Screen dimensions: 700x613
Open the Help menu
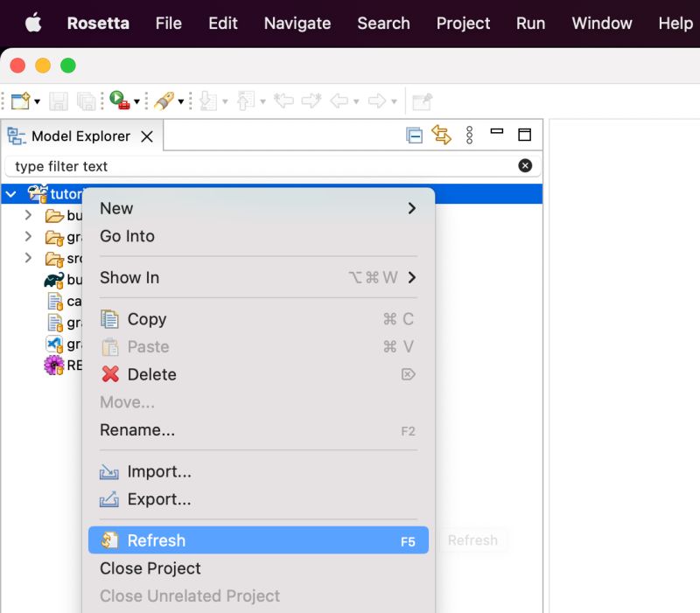coord(675,24)
